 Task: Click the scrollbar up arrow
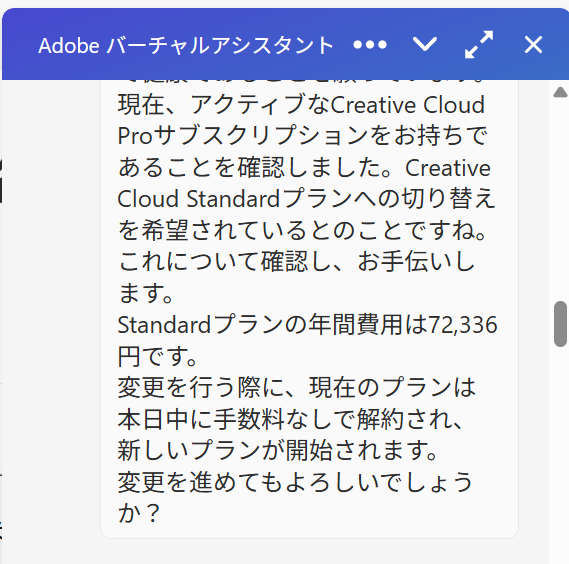point(560,92)
